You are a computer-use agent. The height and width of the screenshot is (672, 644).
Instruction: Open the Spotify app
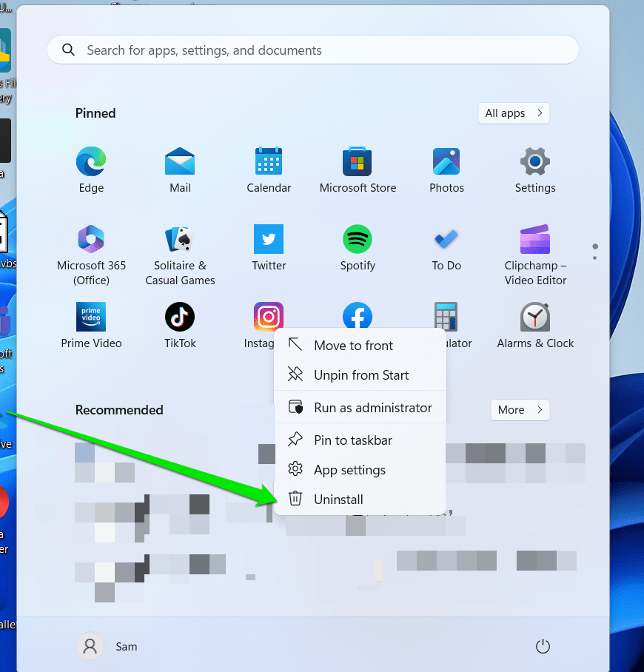click(x=357, y=239)
